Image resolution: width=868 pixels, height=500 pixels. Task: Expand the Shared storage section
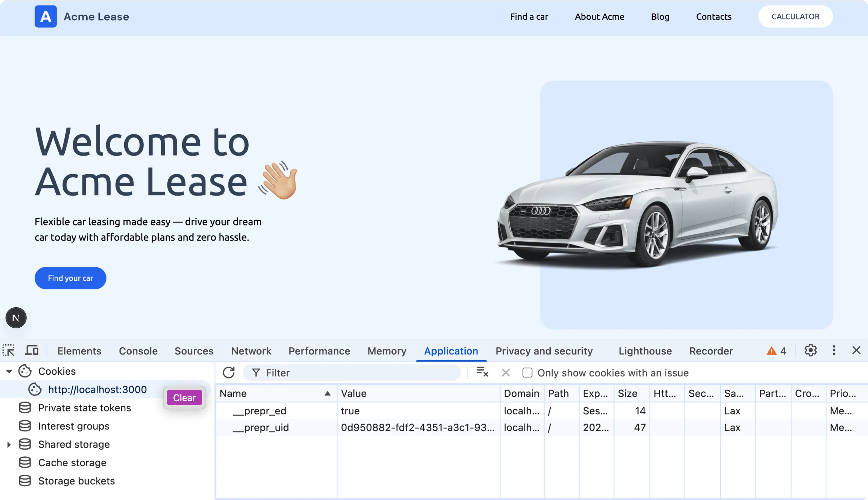pyautogui.click(x=9, y=444)
